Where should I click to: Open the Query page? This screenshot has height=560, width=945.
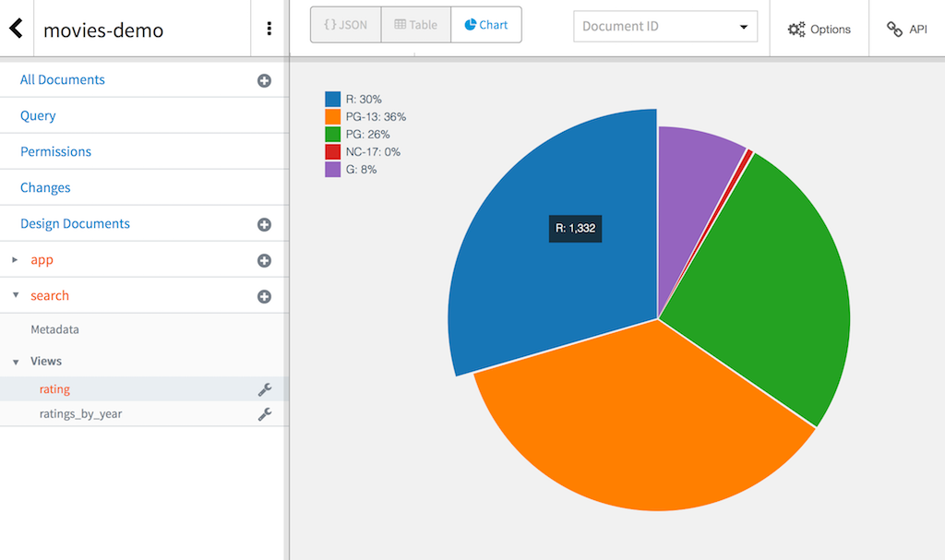pyautogui.click(x=37, y=115)
